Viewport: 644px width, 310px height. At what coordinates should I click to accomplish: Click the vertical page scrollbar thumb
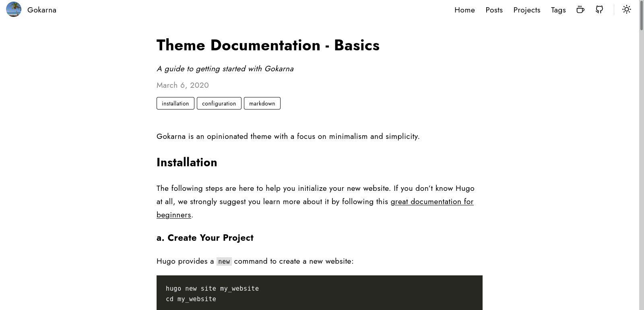pos(641,16)
